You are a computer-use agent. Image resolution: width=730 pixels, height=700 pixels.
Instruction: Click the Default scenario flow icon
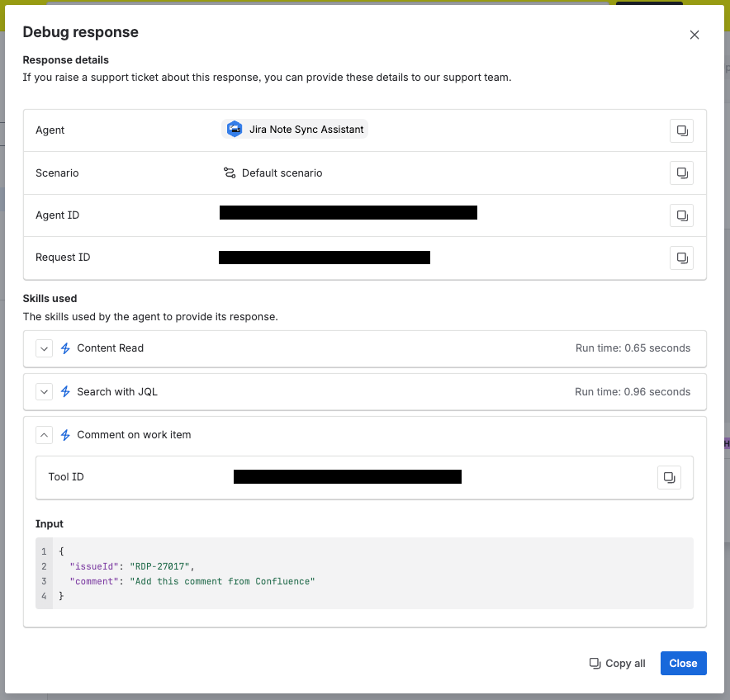point(230,173)
